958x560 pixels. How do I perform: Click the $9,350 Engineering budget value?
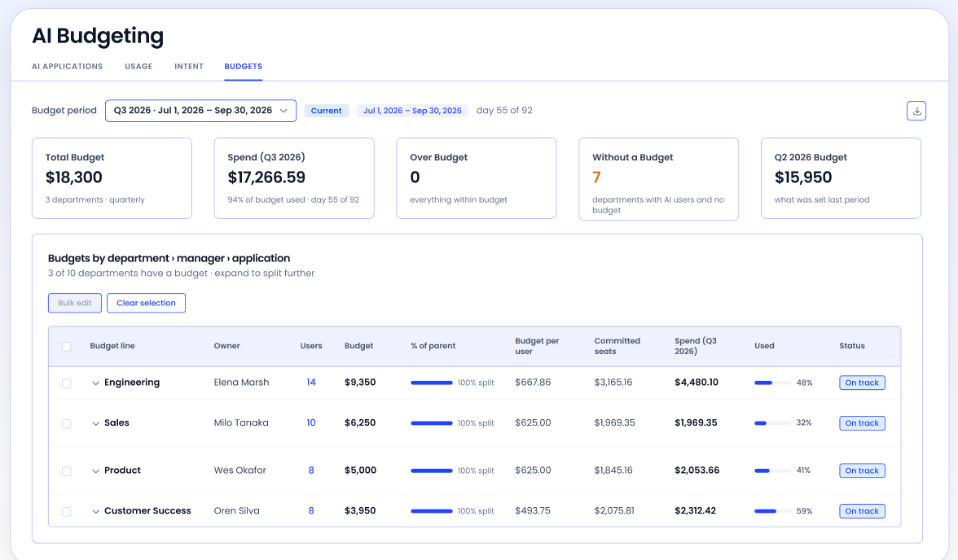[360, 383]
